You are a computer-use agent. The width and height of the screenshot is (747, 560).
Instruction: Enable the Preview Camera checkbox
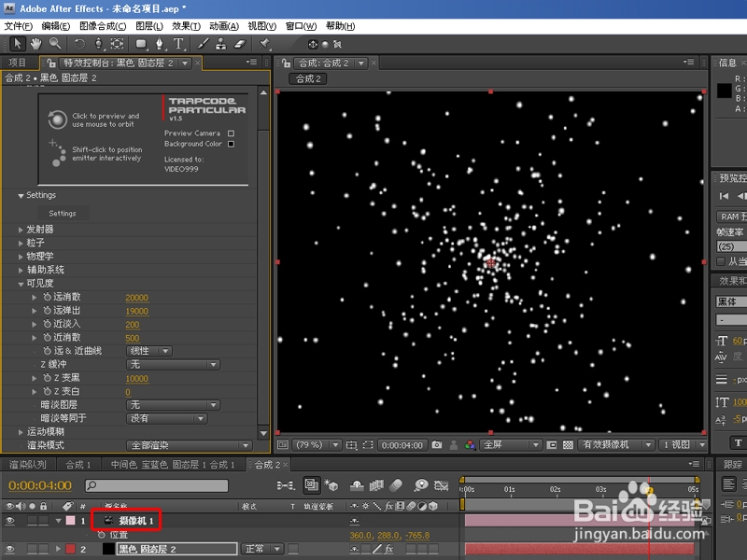[231, 133]
